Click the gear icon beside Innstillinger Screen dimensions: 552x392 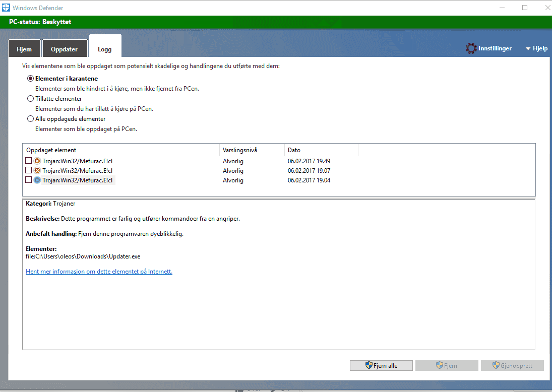click(x=471, y=48)
